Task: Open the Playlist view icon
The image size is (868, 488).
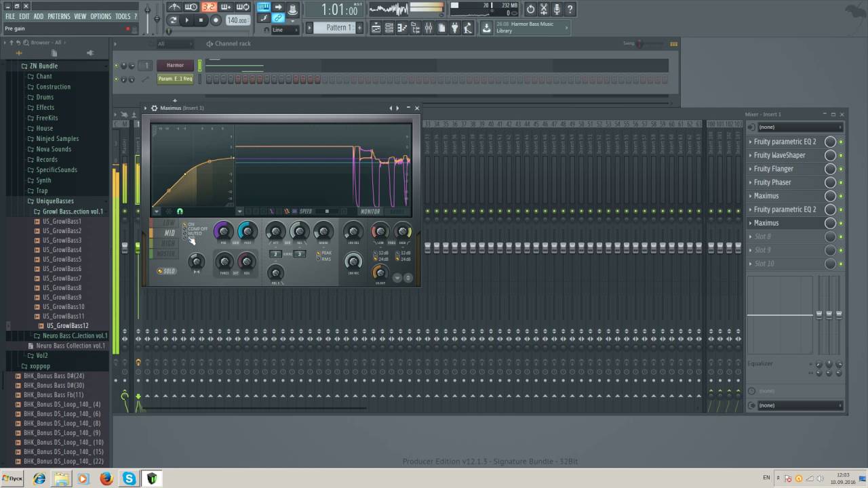Action: 375,28
